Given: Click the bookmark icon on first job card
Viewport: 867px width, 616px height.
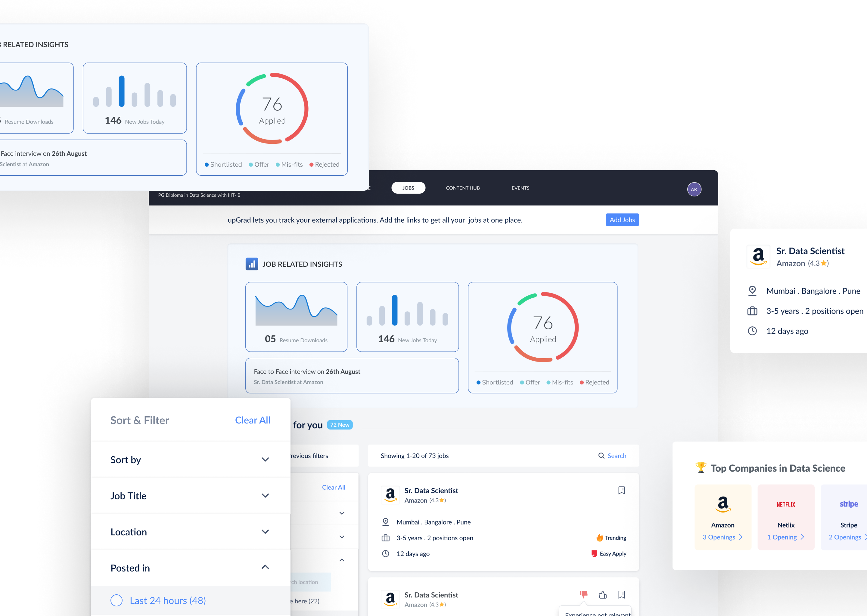Looking at the screenshot, I should tap(621, 490).
